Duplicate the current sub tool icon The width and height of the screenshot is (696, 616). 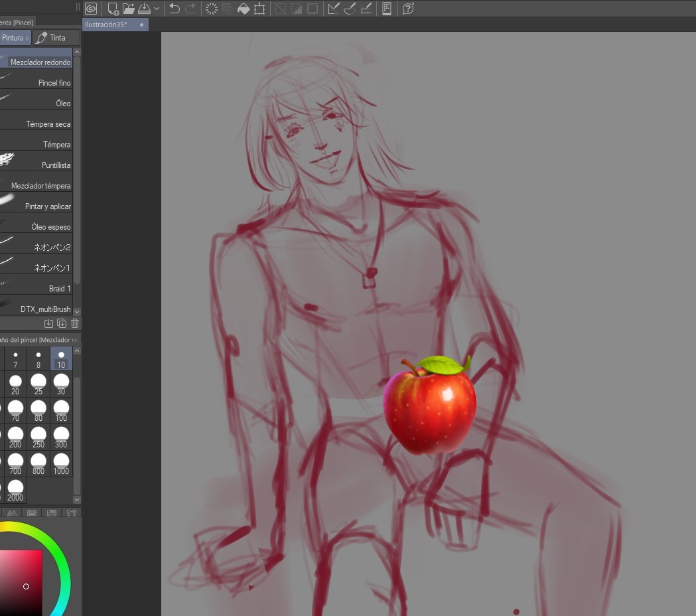click(x=62, y=324)
